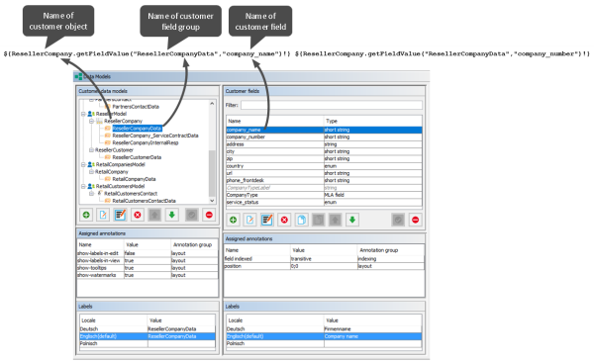Select the country field row
This screenshot has width=594, height=364.
click(324, 166)
